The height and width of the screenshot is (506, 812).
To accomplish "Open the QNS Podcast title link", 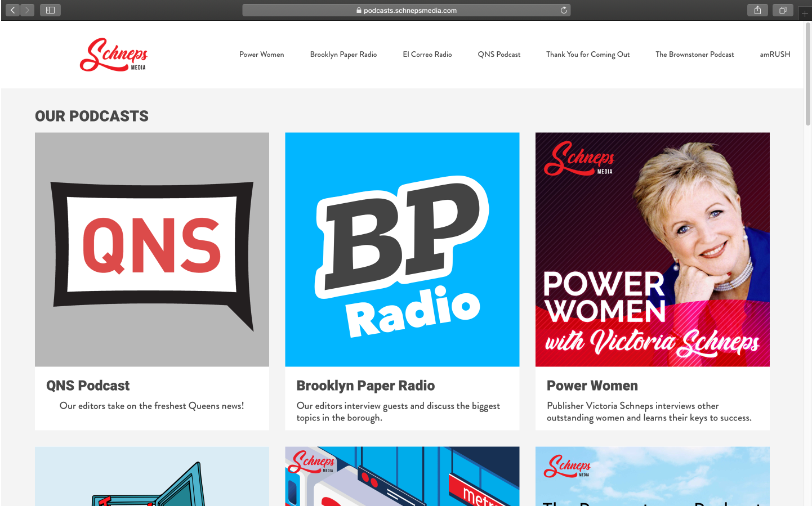I will click(88, 386).
